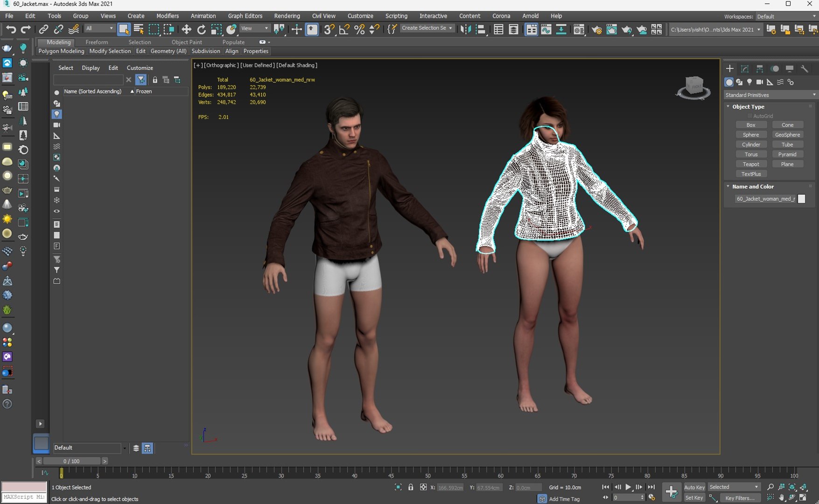Create a Box primitive
Viewport: 819px width, 504px height.
[x=751, y=125]
